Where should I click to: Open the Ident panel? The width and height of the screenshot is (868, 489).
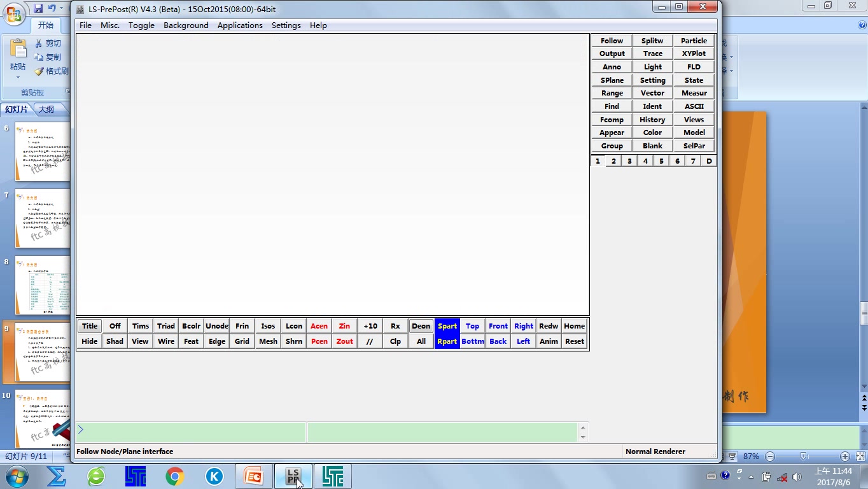point(652,106)
